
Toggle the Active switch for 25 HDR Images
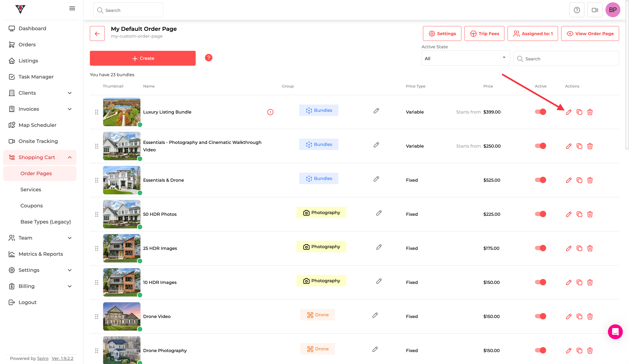[x=540, y=248]
